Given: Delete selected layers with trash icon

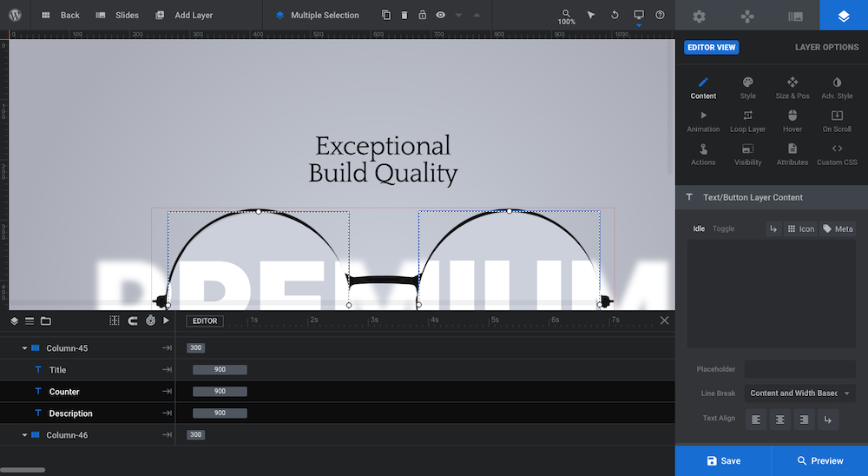Looking at the screenshot, I should pos(404,15).
